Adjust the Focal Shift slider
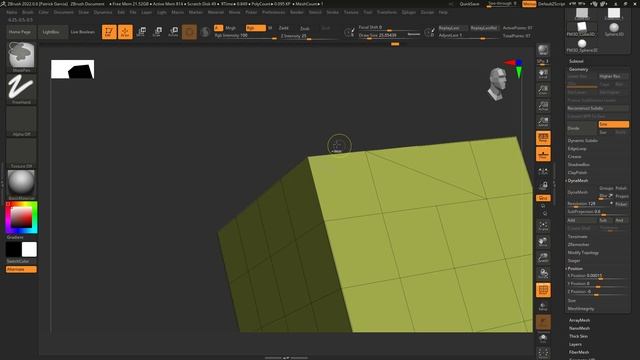The image size is (640, 360). (389, 28)
